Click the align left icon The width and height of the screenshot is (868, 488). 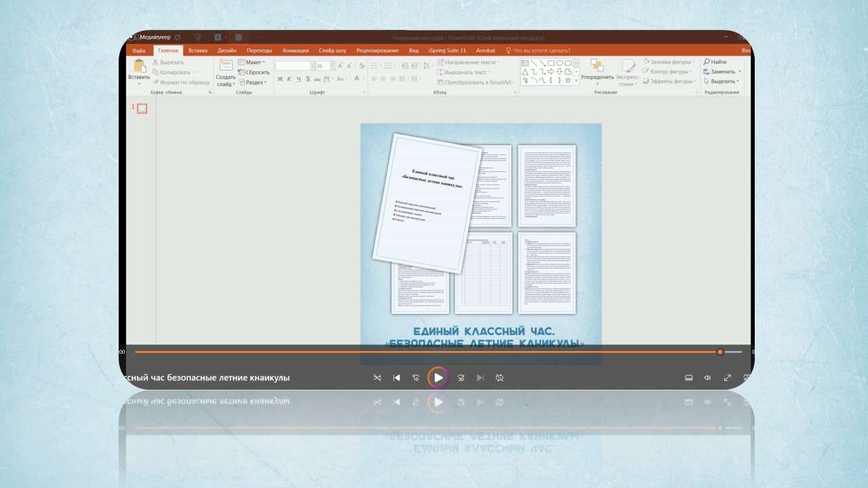pyautogui.click(x=373, y=79)
